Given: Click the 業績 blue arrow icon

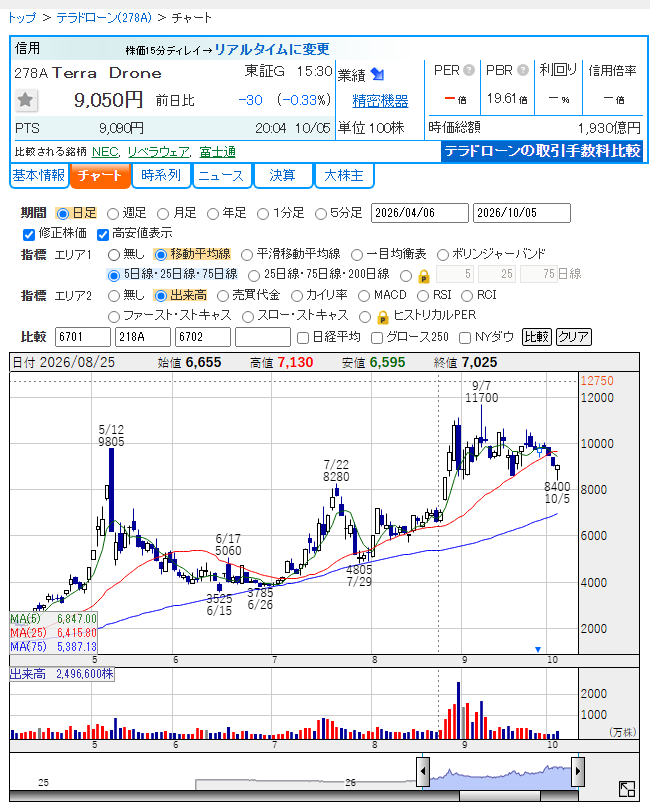Looking at the screenshot, I should click(x=377, y=75).
